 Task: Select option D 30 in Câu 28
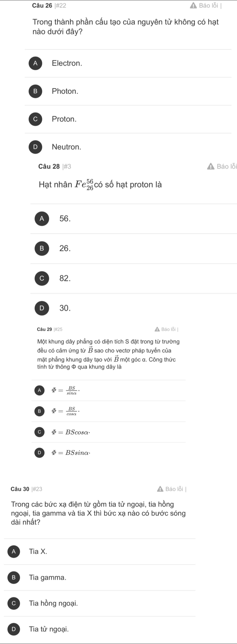tap(133, 308)
